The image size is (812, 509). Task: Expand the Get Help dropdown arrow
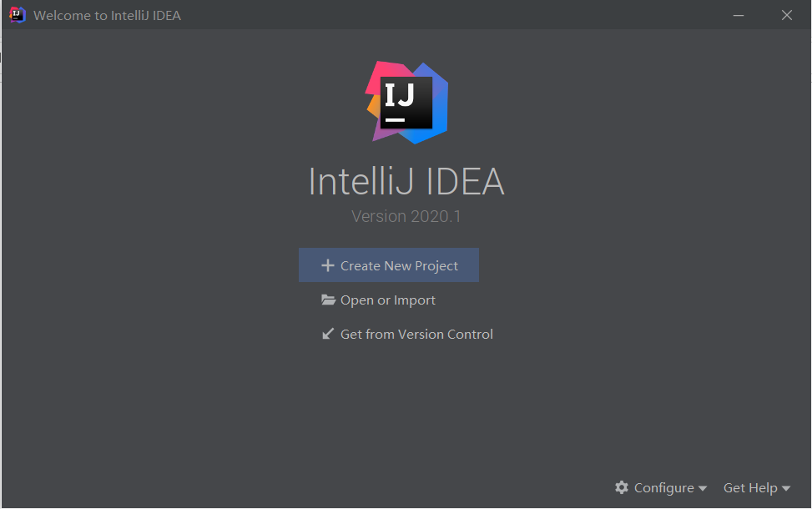click(786, 488)
